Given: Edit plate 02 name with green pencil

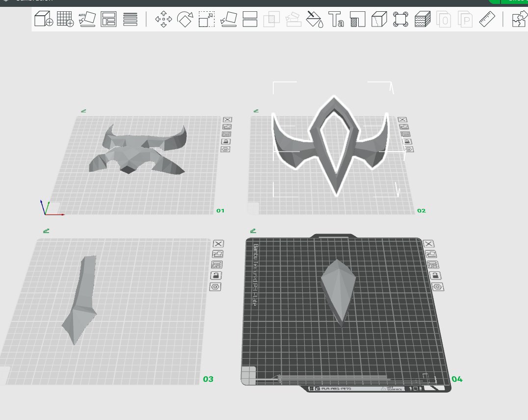Looking at the screenshot, I should pos(256,110).
